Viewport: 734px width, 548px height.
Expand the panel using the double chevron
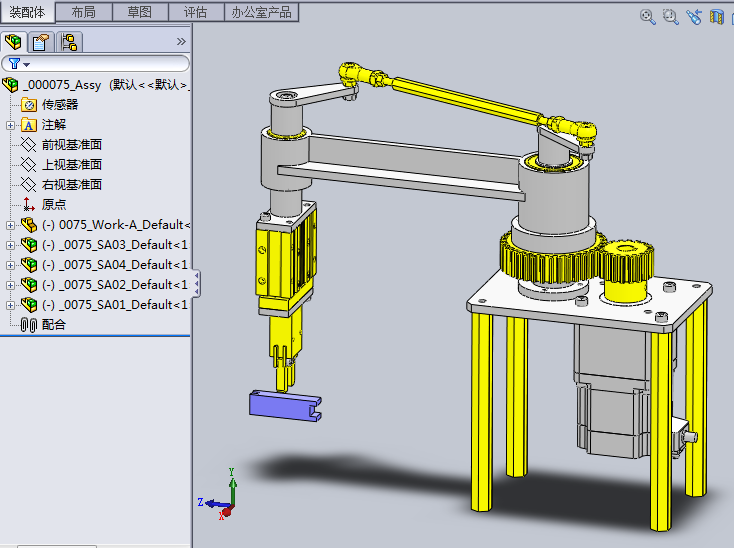click(x=181, y=42)
